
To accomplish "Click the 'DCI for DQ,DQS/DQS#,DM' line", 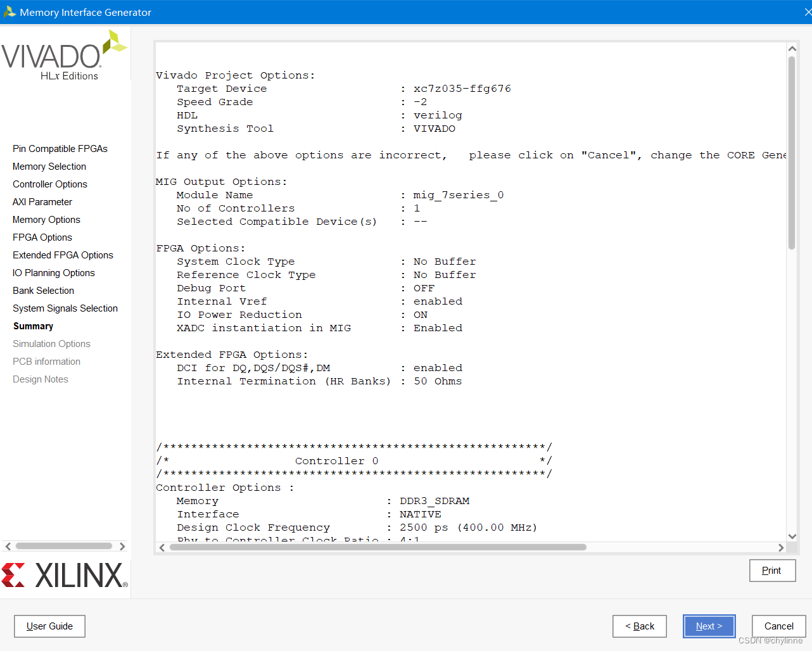I will click(320, 368).
